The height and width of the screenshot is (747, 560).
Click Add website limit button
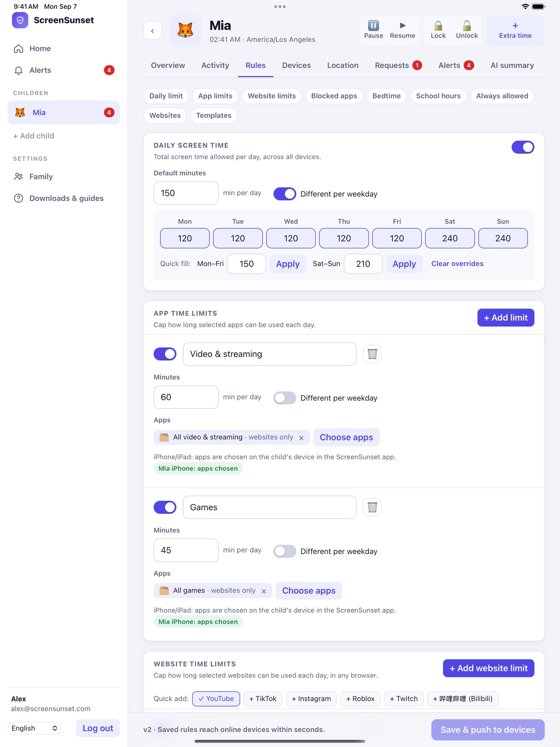(x=488, y=668)
